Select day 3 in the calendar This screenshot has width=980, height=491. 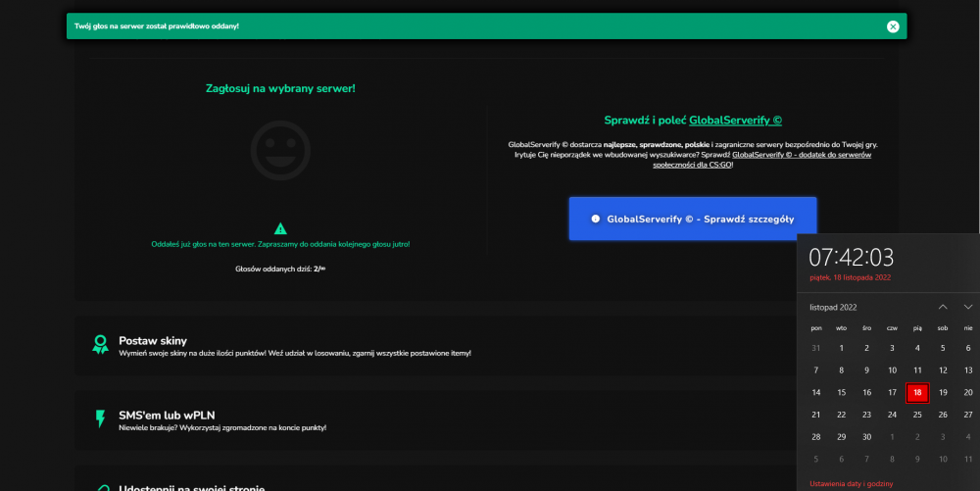tap(892, 348)
